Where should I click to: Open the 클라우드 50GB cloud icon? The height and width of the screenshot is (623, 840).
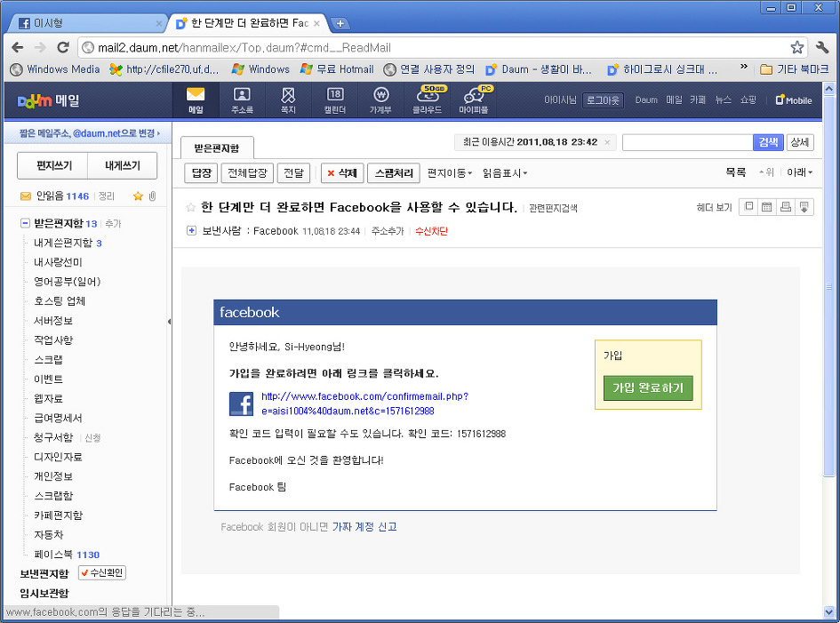[428, 100]
